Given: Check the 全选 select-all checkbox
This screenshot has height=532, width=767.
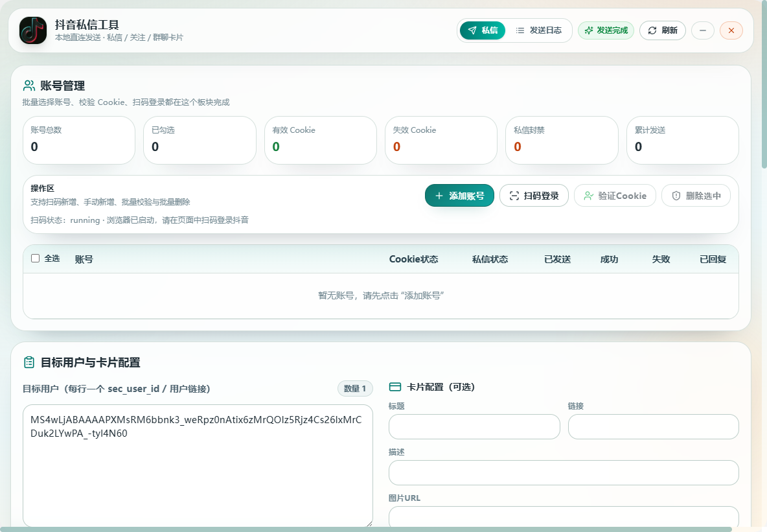Looking at the screenshot, I should (35, 259).
